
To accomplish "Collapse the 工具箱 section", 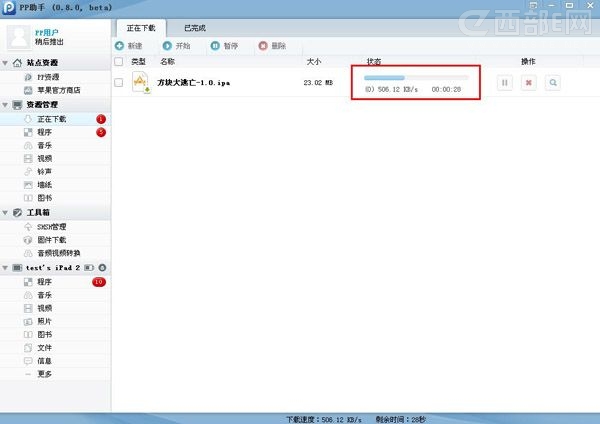I will (5, 213).
